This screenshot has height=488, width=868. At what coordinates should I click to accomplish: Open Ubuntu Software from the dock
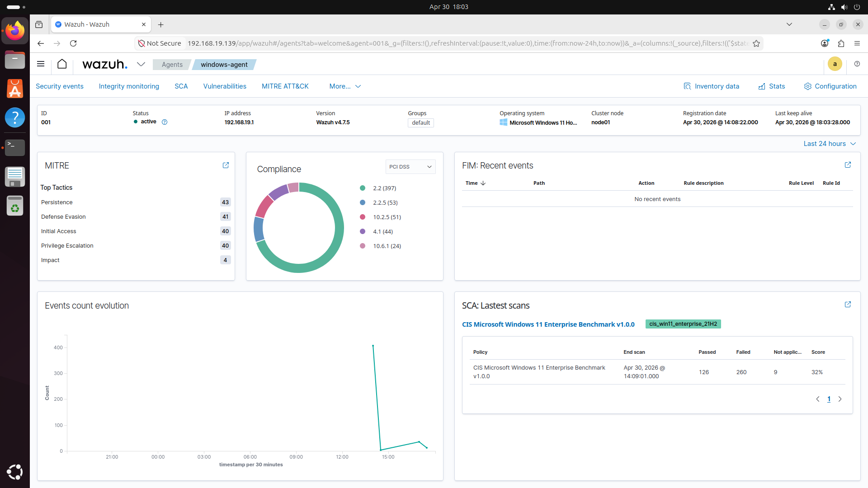click(x=15, y=89)
